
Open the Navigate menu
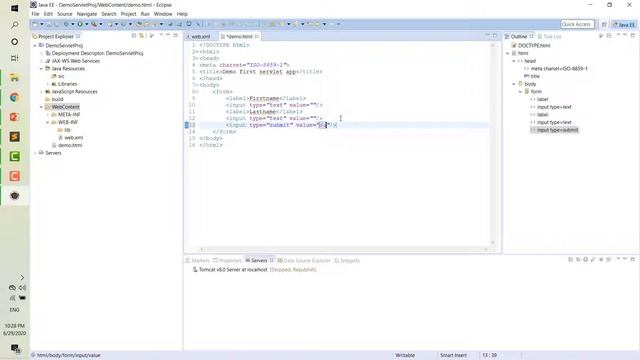[x=87, y=14]
